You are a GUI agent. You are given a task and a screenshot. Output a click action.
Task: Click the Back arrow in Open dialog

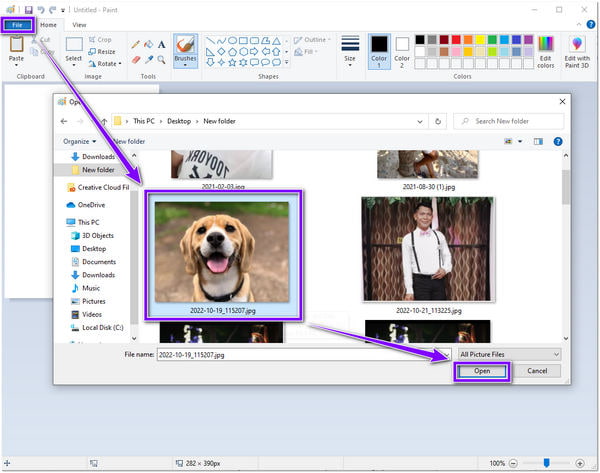click(64, 121)
